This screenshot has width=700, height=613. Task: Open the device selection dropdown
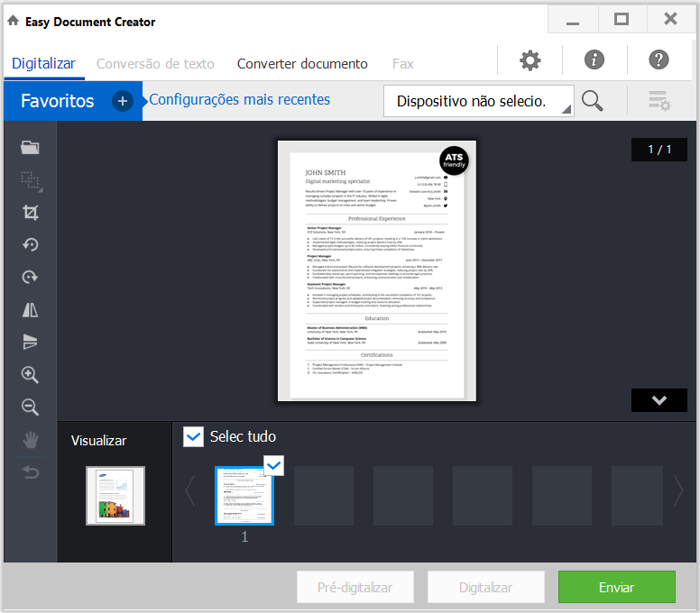click(x=479, y=101)
